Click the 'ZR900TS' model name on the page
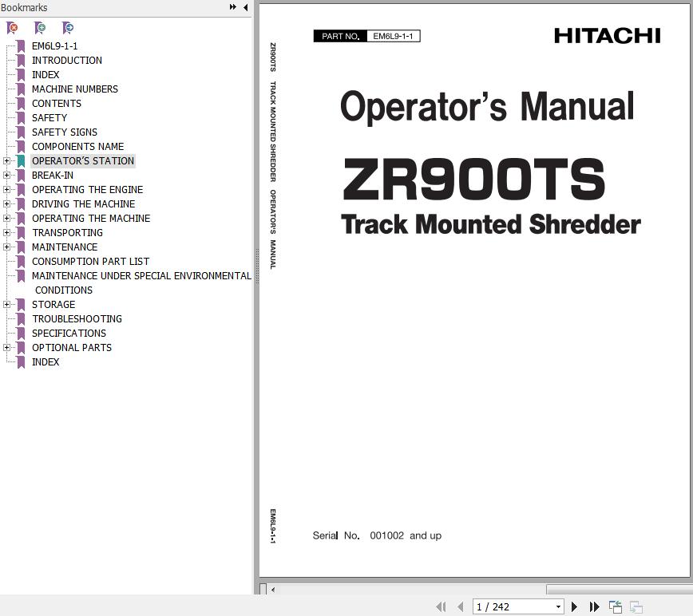 (x=473, y=179)
